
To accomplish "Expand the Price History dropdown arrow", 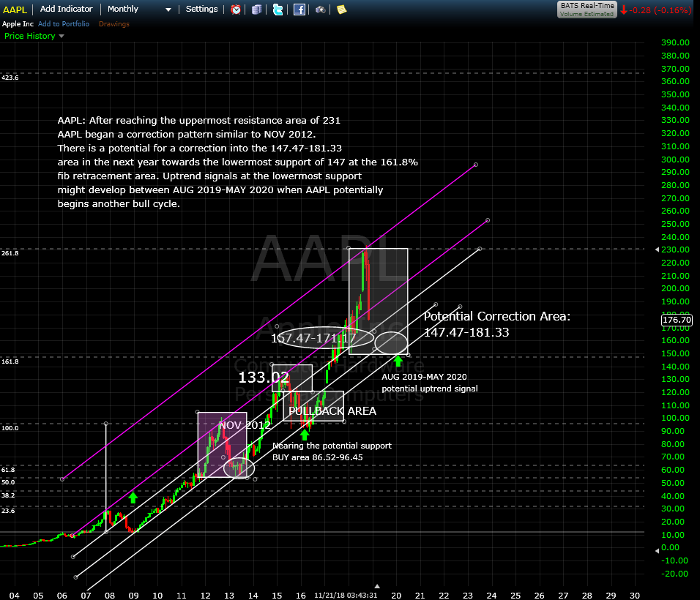I will 62,36.
